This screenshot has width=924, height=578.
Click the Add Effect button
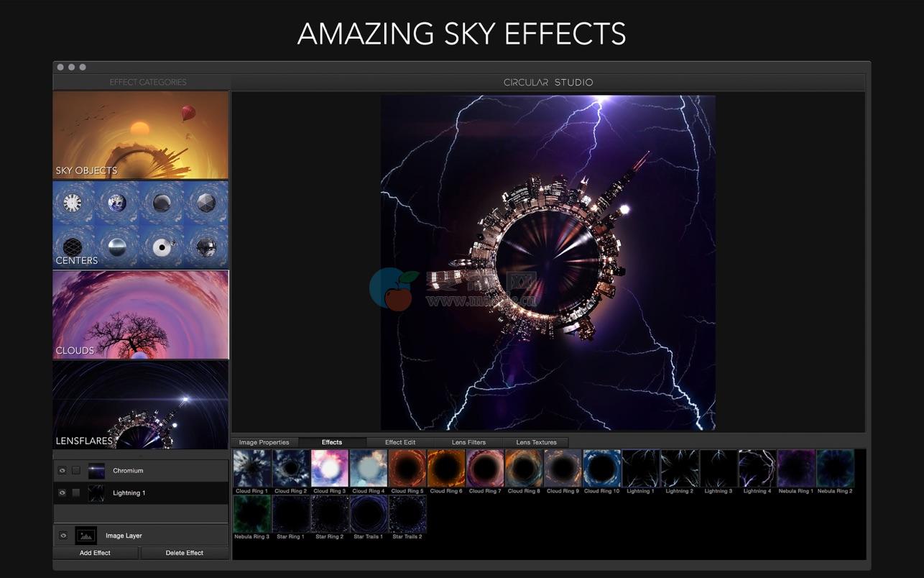(96, 553)
